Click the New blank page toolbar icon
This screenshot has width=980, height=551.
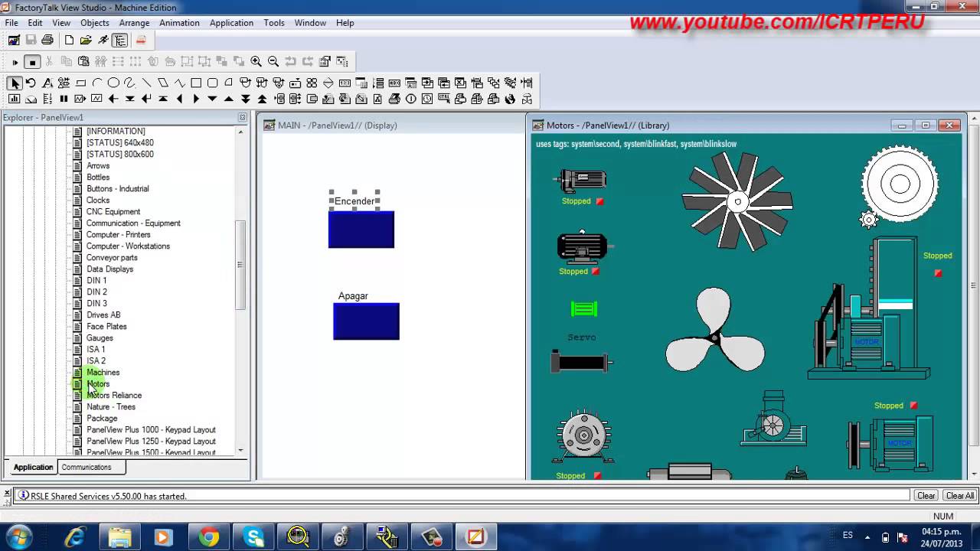pos(69,40)
